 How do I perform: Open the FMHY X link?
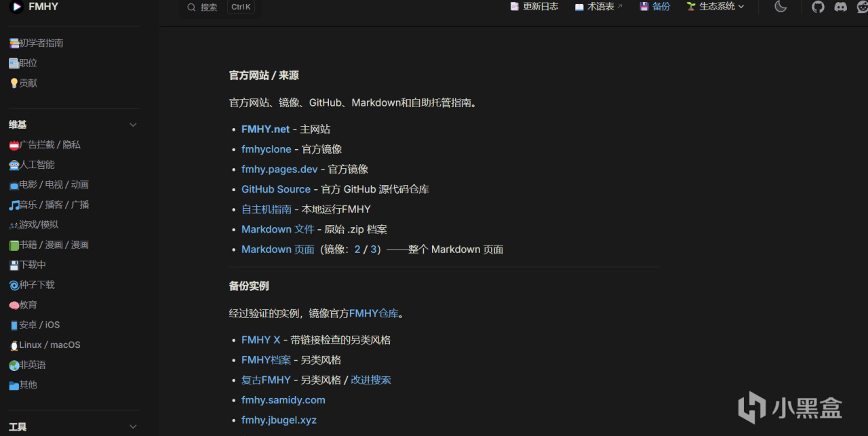(261, 340)
